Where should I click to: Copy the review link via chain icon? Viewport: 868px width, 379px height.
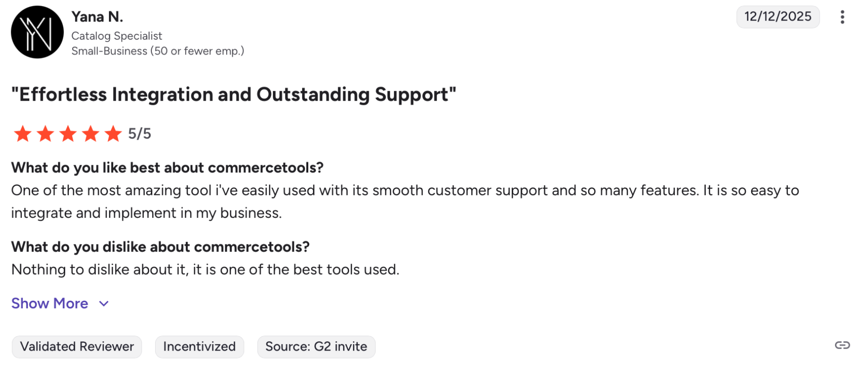[842, 345]
